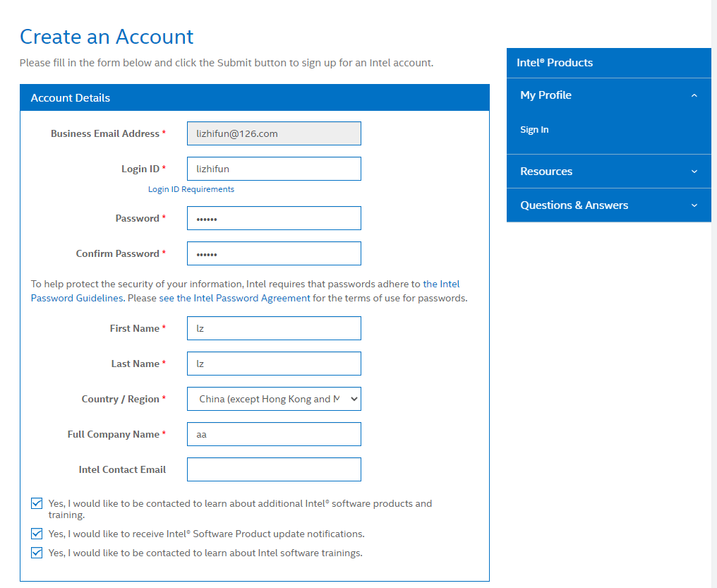Click the Country / Region label
Viewport: 717px width, 588px height.
(x=120, y=399)
